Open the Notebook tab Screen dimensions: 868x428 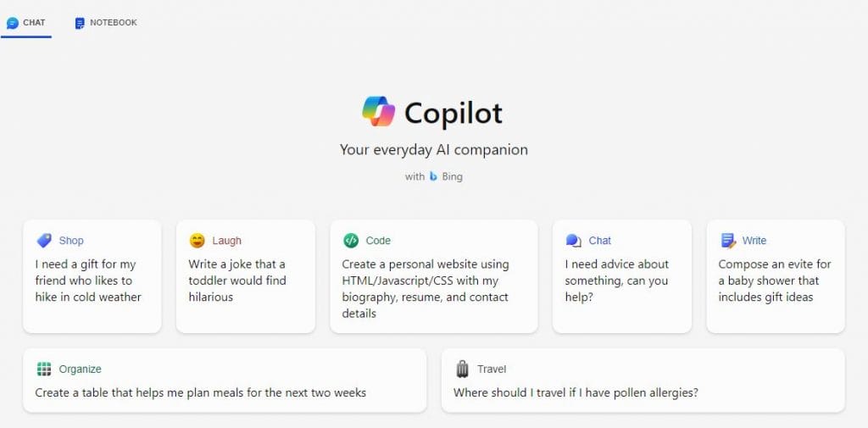coord(106,23)
